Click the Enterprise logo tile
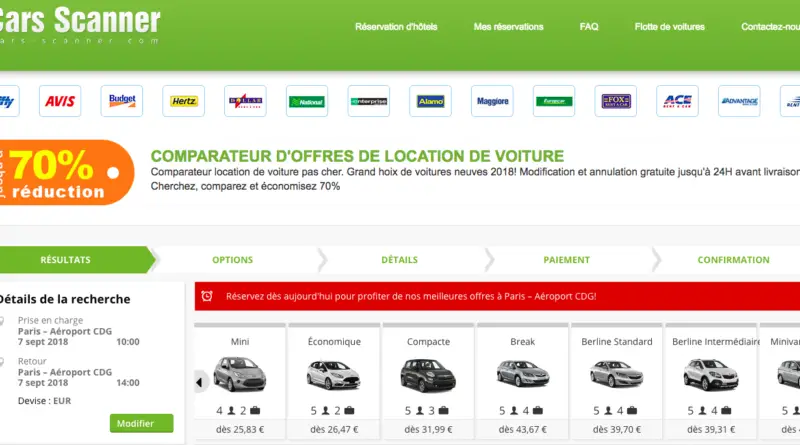Viewport: 800px width, 445px height. pos(369,101)
